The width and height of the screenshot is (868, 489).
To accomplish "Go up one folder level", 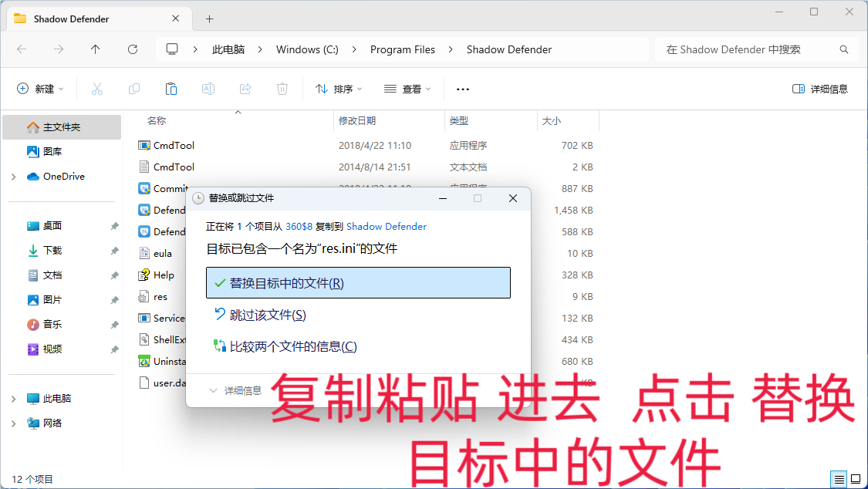I will (x=95, y=49).
